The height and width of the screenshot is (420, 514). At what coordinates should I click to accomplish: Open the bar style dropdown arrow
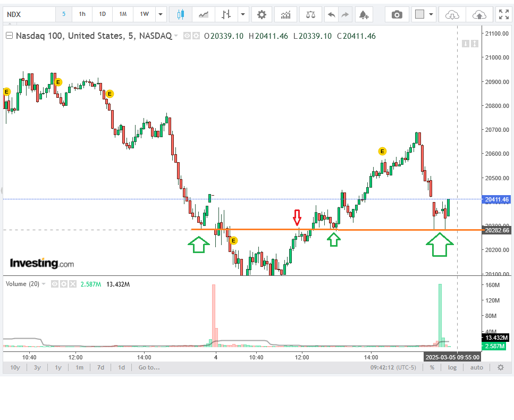[243, 14]
